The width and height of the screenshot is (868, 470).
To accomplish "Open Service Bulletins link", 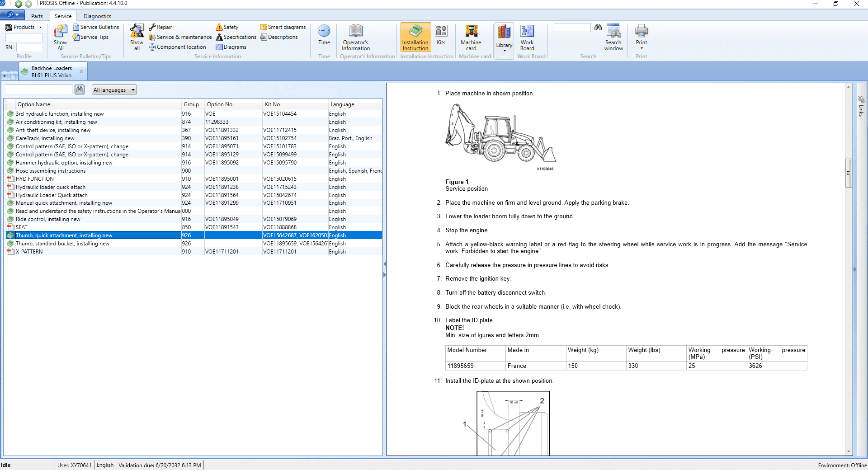I will 99,27.
